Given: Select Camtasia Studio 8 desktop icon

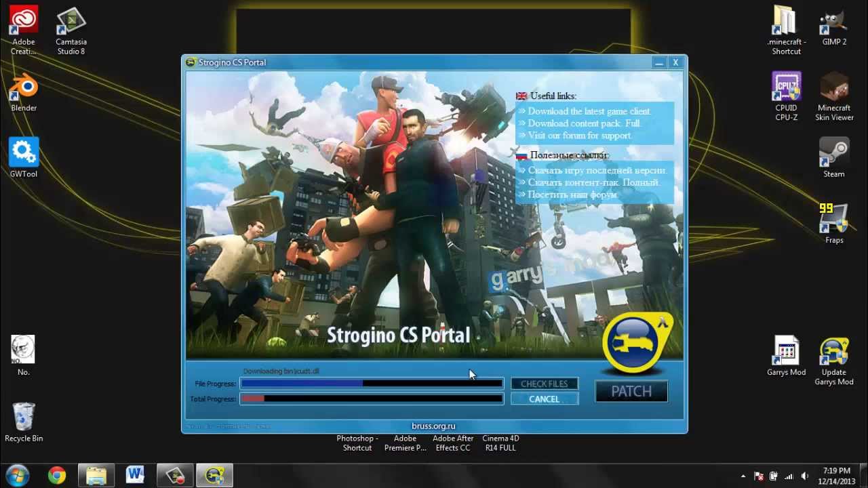Looking at the screenshot, I should [x=71, y=30].
